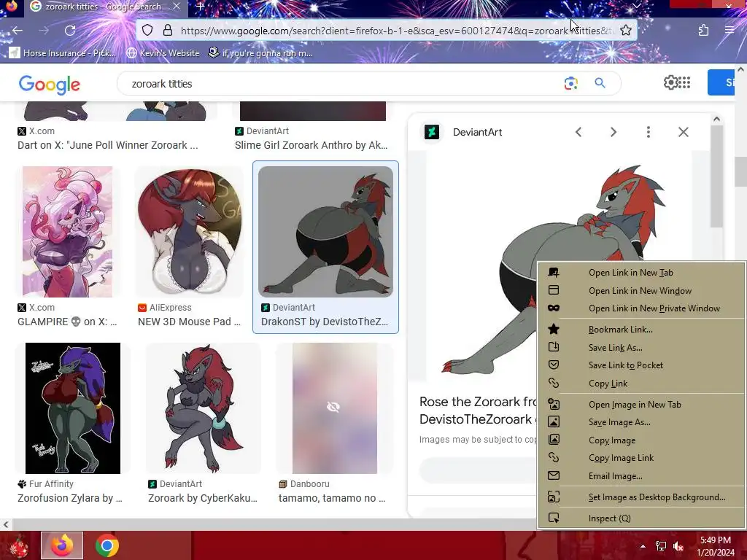Click horizontal scrollbar left arrow
Image resolution: width=747 pixels, height=560 pixels.
coord(5,524)
